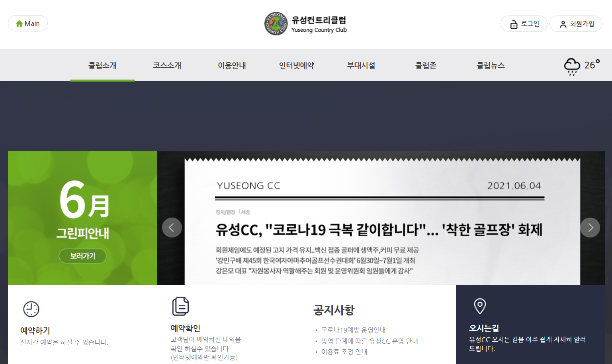Image resolution: width=612 pixels, height=364 pixels.
Task: Click the 6月 그린피안내 green banner
Action: pos(82,218)
